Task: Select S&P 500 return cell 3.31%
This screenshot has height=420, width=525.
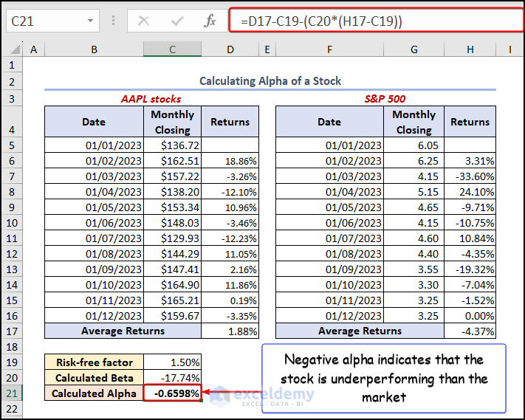Action: (x=470, y=161)
